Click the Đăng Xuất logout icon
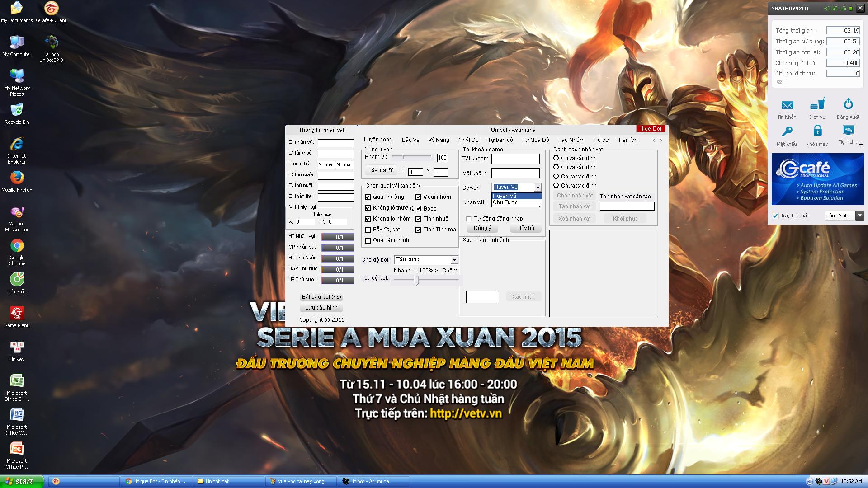 pyautogui.click(x=848, y=109)
